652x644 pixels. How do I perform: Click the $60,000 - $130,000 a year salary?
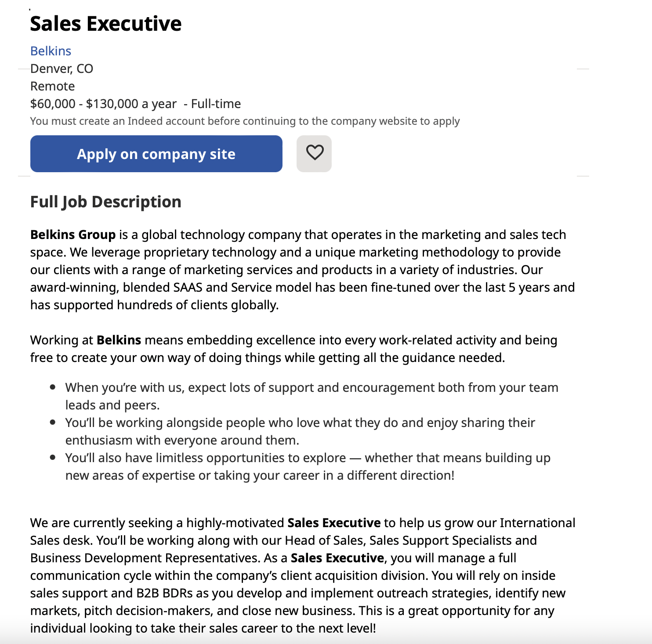[103, 104]
